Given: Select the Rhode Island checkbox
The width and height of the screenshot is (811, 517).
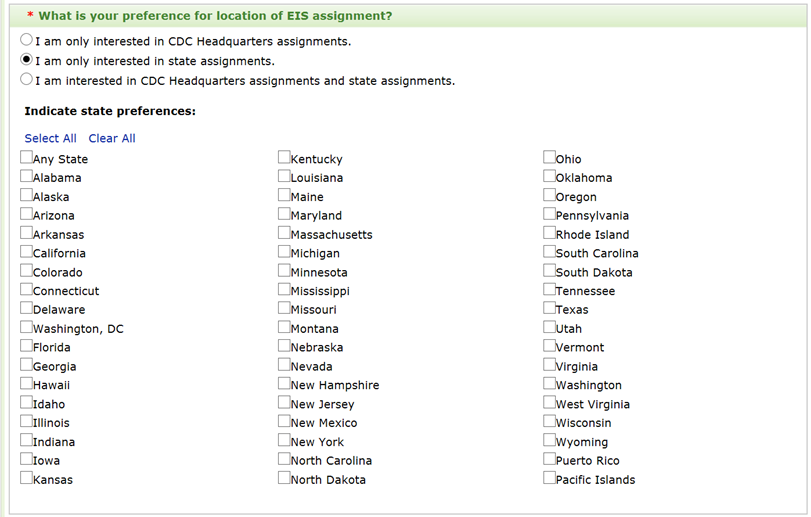Looking at the screenshot, I should coord(550,233).
